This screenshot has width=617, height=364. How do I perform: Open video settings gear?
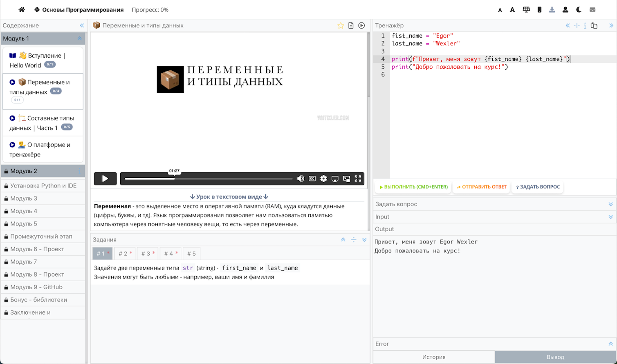(x=323, y=179)
